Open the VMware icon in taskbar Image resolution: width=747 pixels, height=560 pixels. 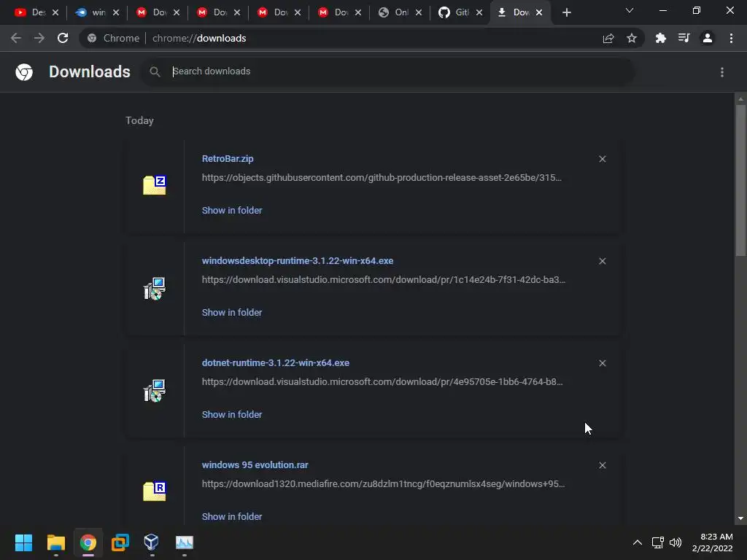[120, 542]
